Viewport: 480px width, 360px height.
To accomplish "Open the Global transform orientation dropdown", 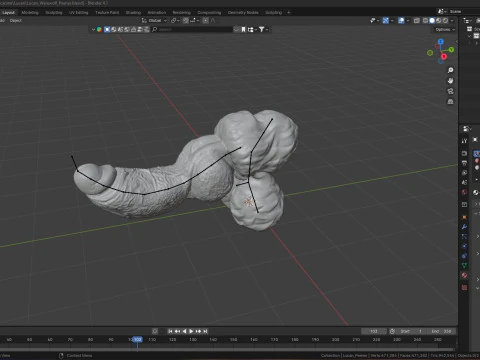I will click(154, 21).
